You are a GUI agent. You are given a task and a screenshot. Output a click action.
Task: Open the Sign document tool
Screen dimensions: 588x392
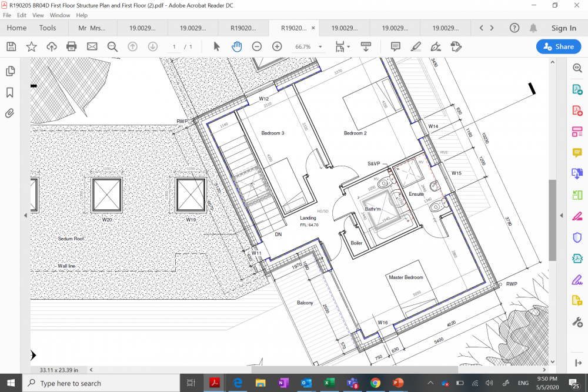click(x=436, y=46)
